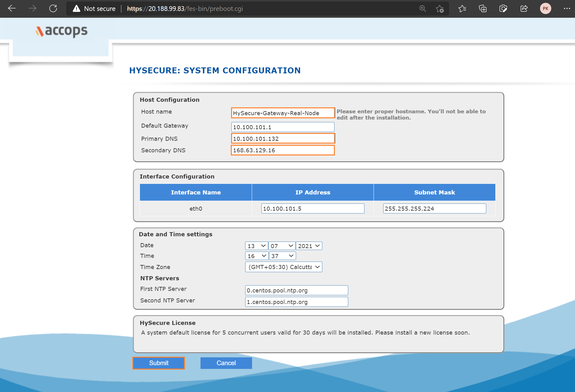This screenshot has height=392, width=575.
Task: Click the hostname warning note text
Action: click(411, 115)
